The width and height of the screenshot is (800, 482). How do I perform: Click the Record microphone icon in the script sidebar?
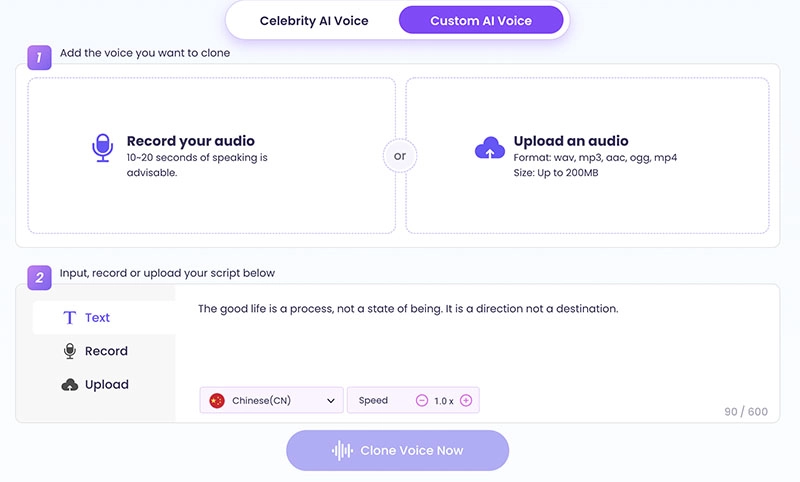pyautogui.click(x=70, y=351)
